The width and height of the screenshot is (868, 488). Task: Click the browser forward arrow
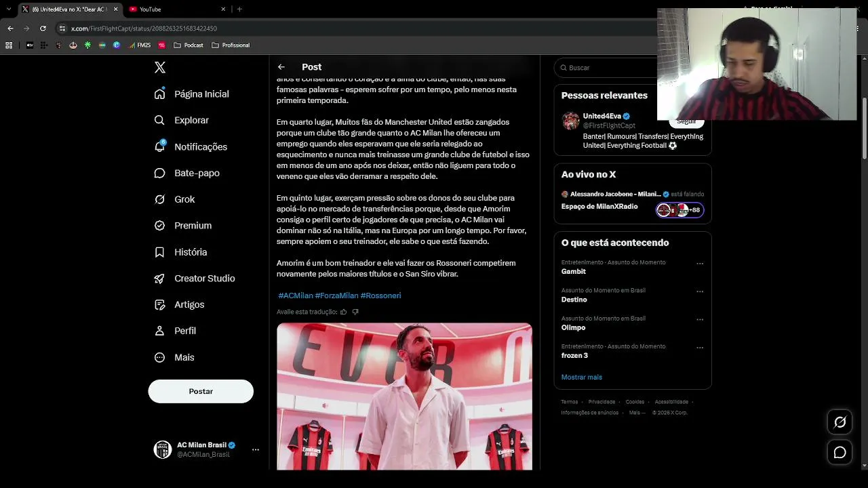[x=26, y=28]
